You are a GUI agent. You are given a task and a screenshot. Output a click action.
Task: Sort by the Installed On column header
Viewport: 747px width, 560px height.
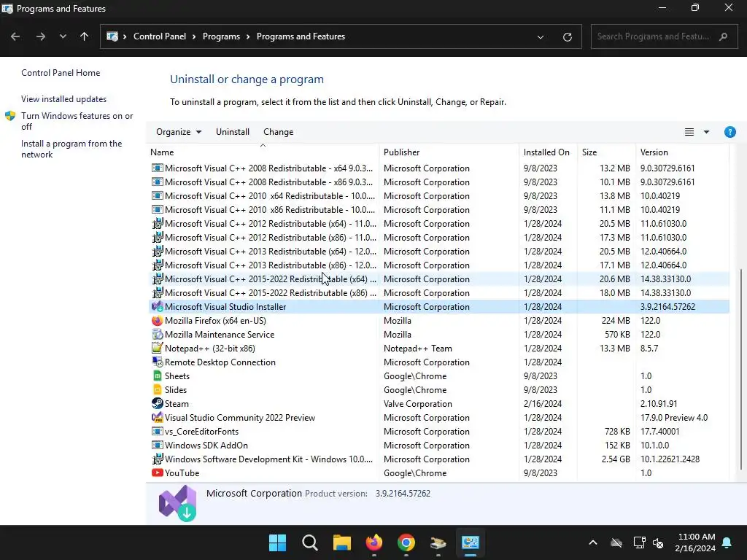[546, 152]
